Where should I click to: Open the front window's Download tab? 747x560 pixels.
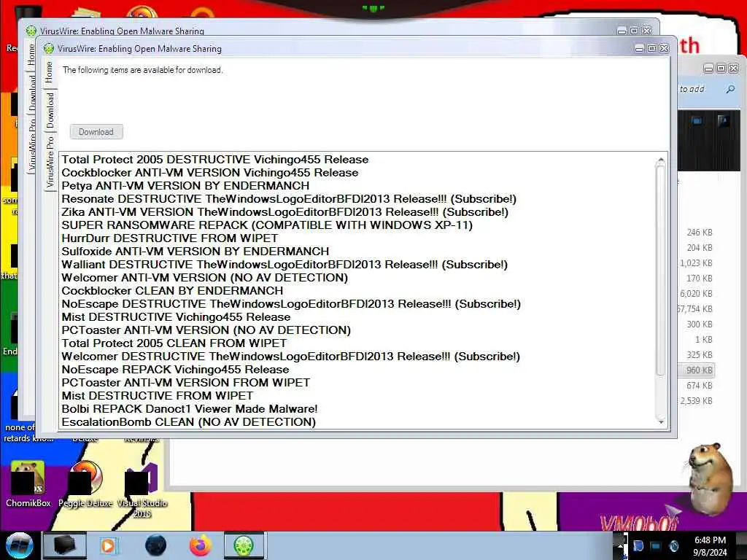pyautogui.click(x=50, y=110)
